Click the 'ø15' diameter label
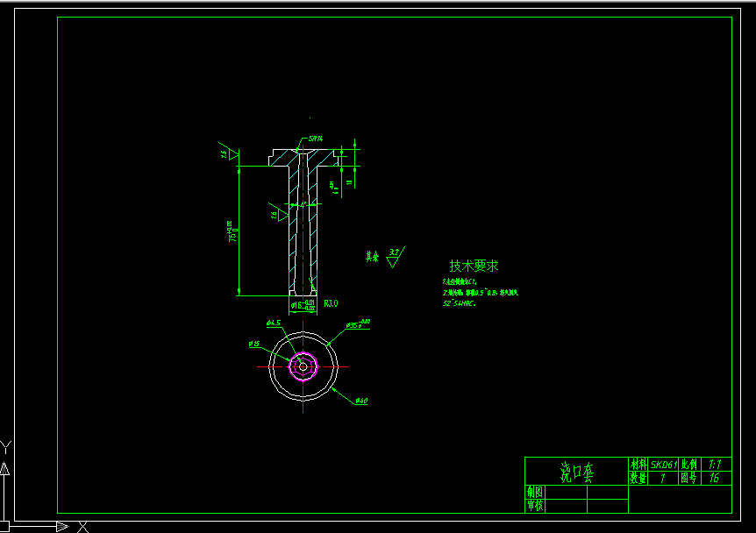The height and width of the screenshot is (533, 756). [x=254, y=344]
